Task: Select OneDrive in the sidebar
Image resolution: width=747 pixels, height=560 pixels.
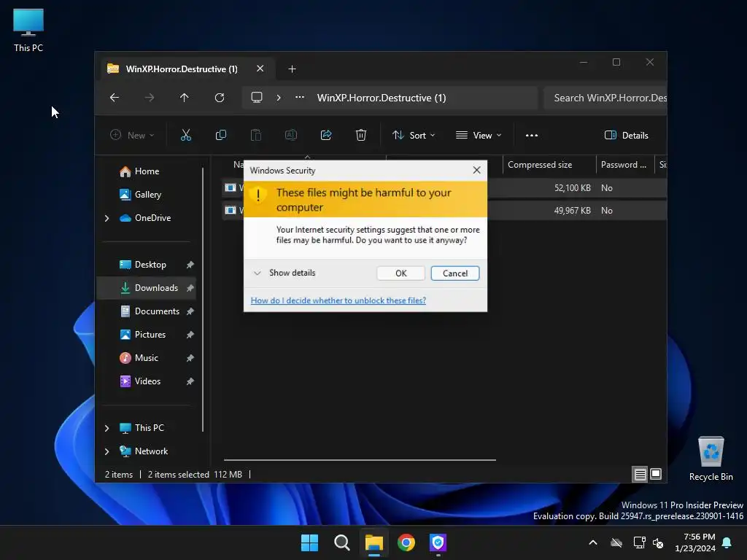Action: [152, 218]
